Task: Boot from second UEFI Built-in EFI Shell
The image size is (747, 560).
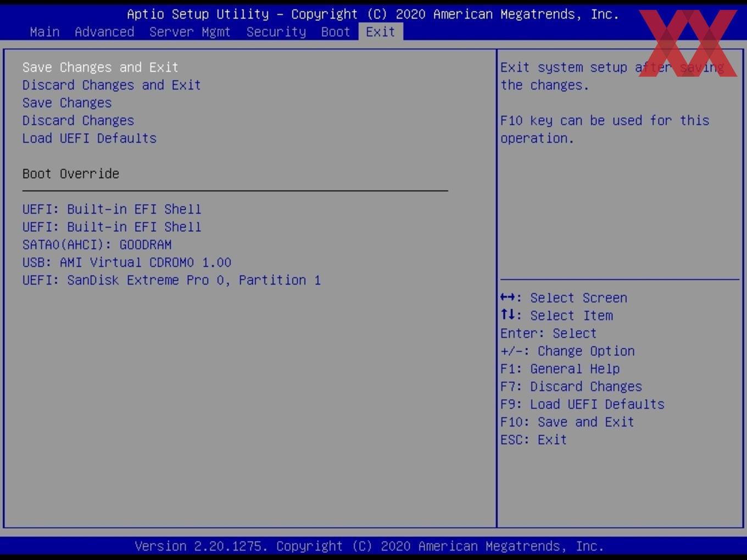Action: [112, 227]
